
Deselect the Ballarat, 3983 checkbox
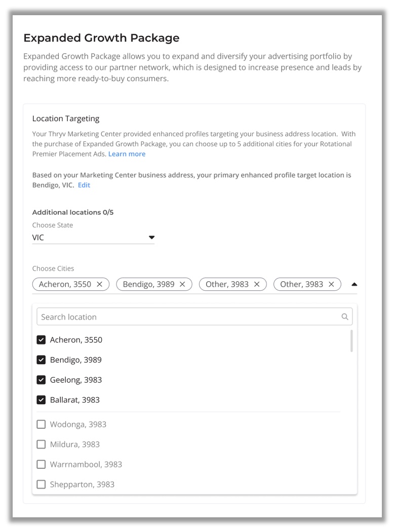[42, 400]
